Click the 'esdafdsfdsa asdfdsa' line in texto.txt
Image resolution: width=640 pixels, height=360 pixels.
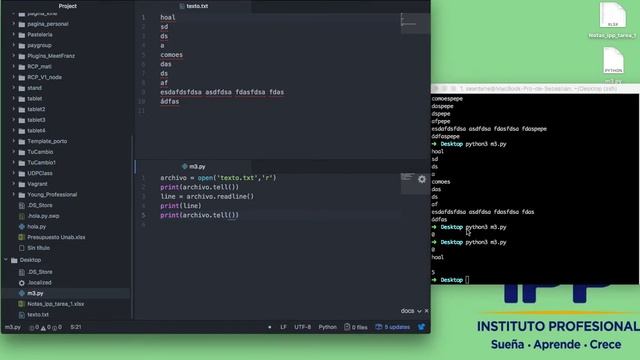[x=222, y=92]
